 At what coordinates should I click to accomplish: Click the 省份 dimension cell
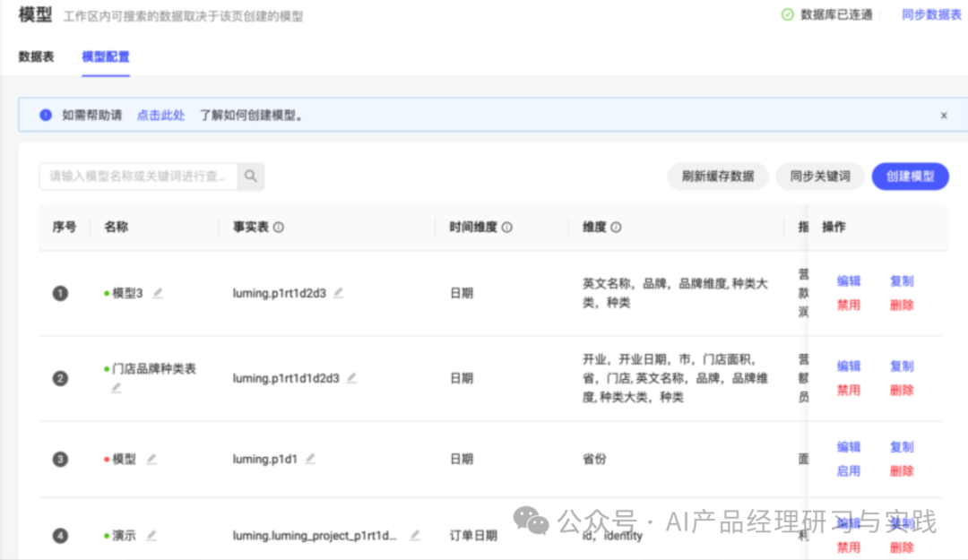[x=594, y=459]
